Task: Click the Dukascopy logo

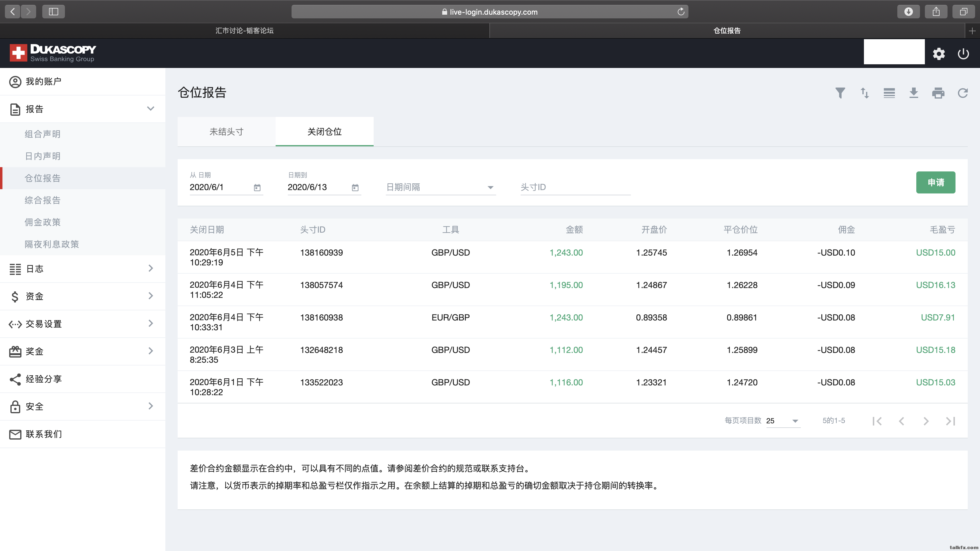Action: pos(53,53)
